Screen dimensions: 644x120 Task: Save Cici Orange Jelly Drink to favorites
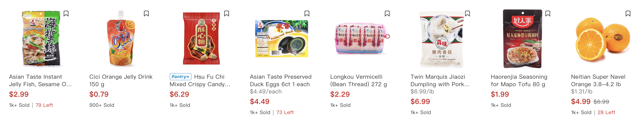pos(146,13)
